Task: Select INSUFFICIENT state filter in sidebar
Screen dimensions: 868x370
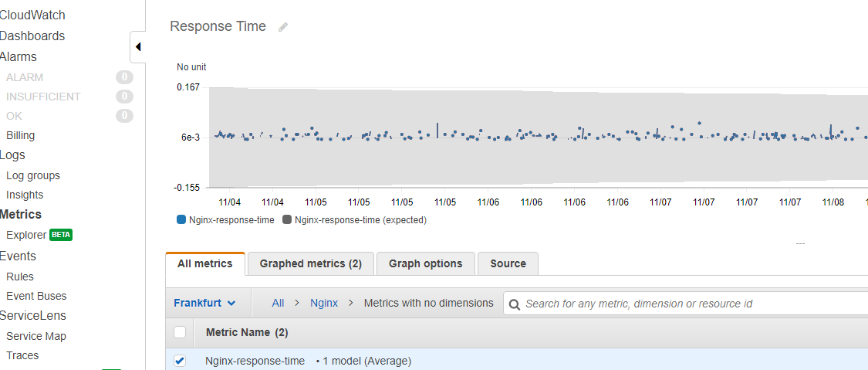Action: [43, 97]
